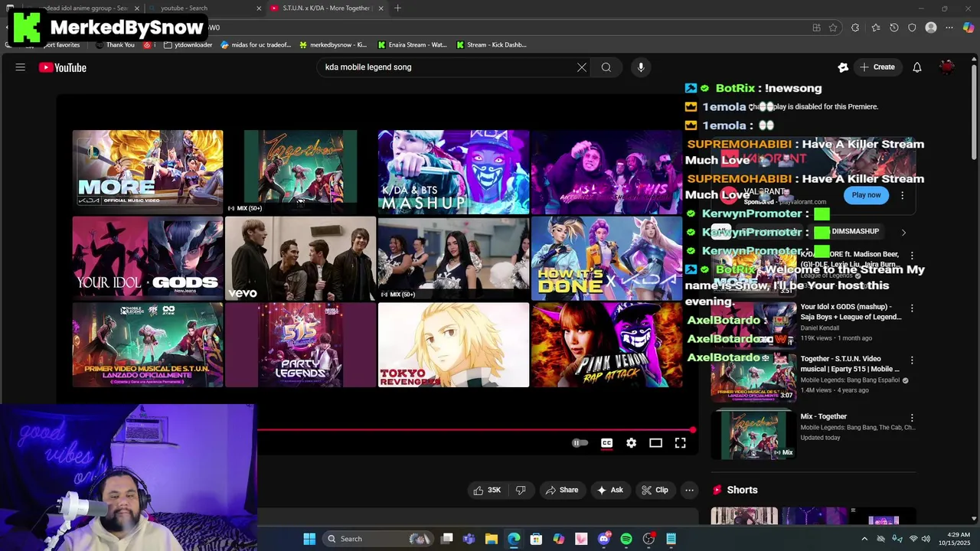Open the YouTube account avatar menu
The image size is (980, 551).
947,67
